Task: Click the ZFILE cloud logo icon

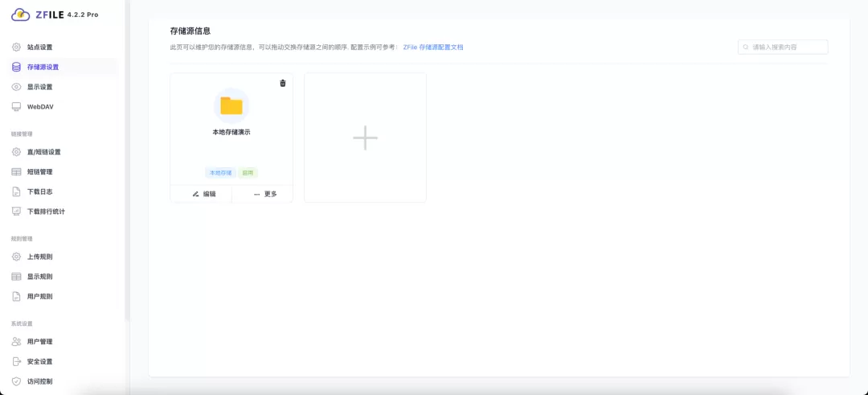Action: 20,14
